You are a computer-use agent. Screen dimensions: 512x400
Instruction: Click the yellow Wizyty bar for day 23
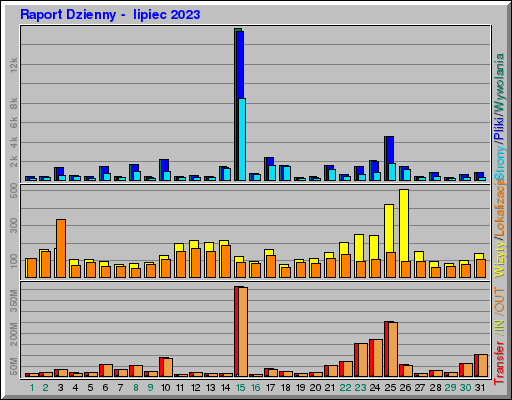click(x=359, y=248)
